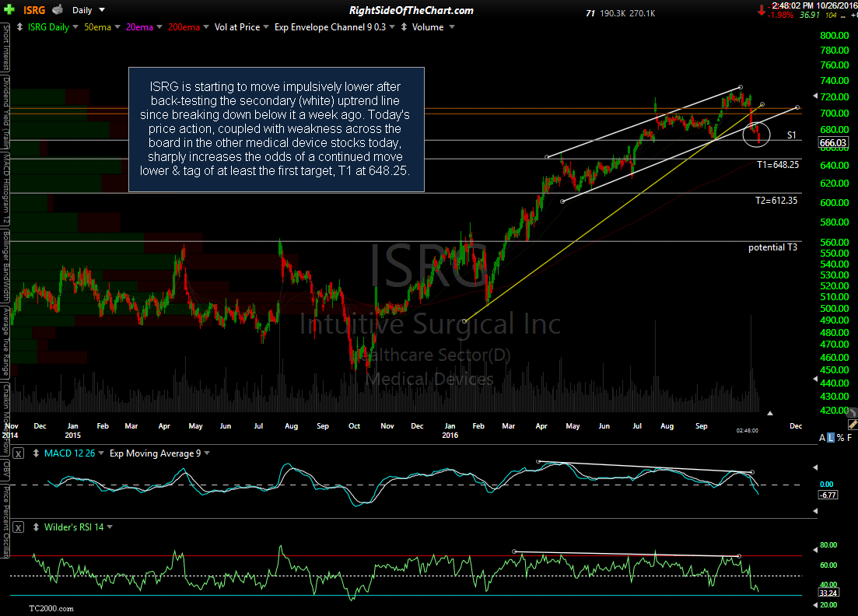
Task: Click the RightSideOfTheChart.com title
Action: pos(411,10)
